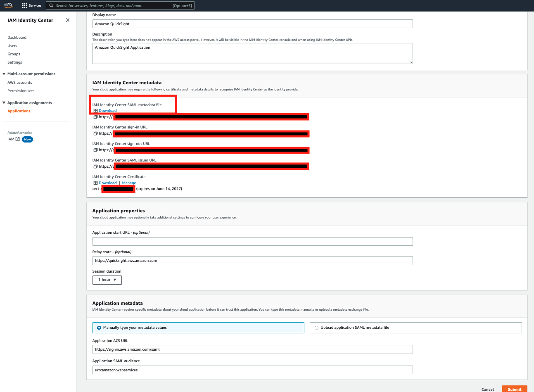Copy the IAM Identity Center sign-out URL
This screenshot has width=534, height=392.
tap(95, 150)
